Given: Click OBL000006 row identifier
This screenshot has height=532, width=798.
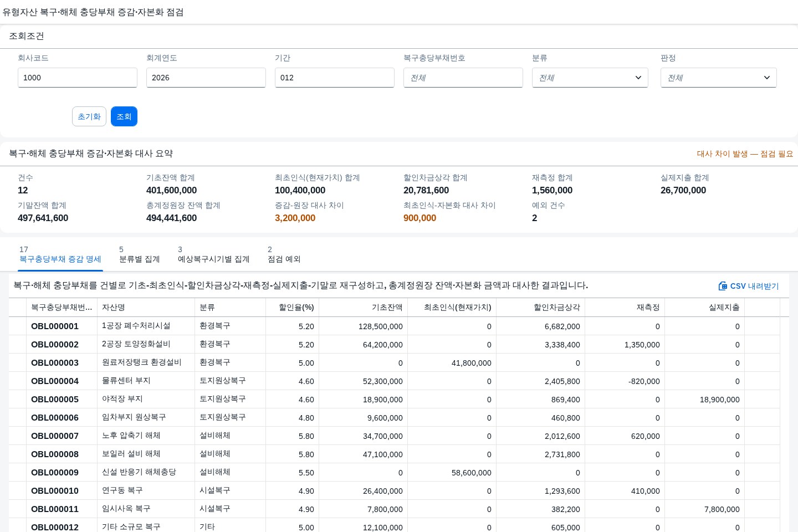Looking at the screenshot, I should coord(55,418).
